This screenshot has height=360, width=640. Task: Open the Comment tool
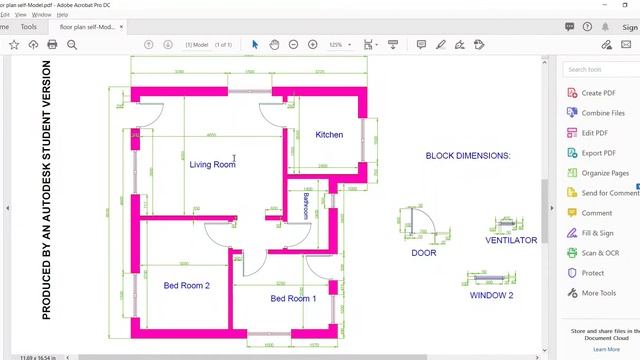pyautogui.click(x=596, y=213)
